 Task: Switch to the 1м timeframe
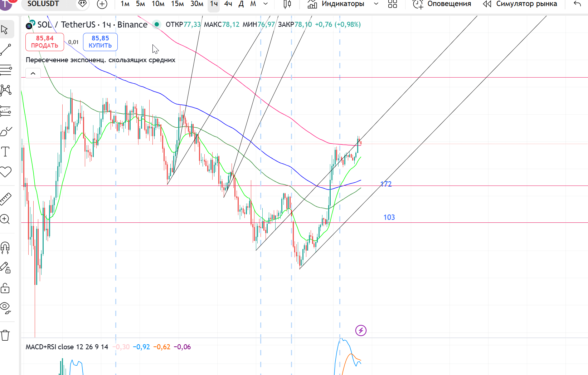tap(125, 4)
